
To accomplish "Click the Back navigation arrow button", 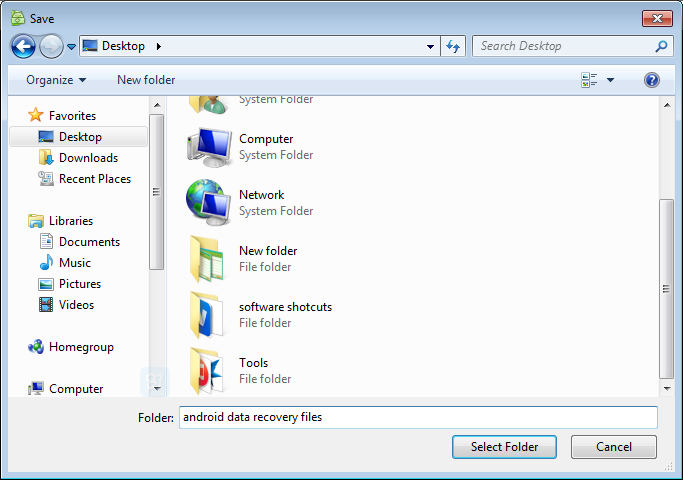I will point(23,46).
